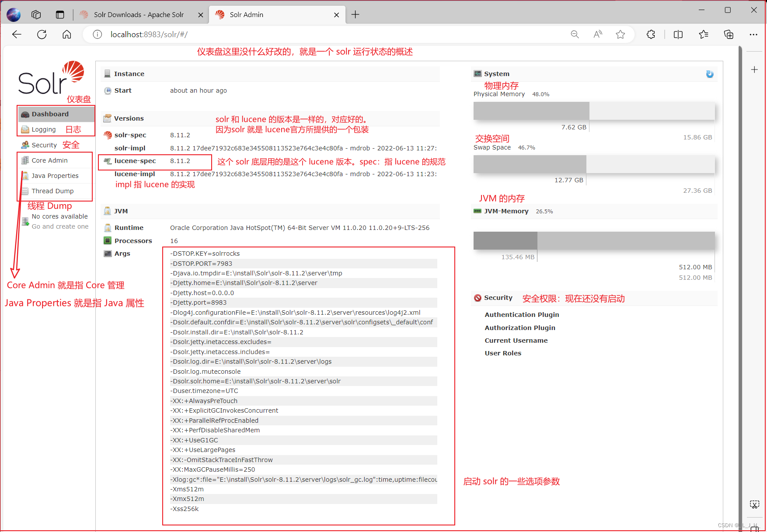Image resolution: width=767 pixels, height=532 pixels.
Task: Click the Thread Dump icon
Action: 25,191
